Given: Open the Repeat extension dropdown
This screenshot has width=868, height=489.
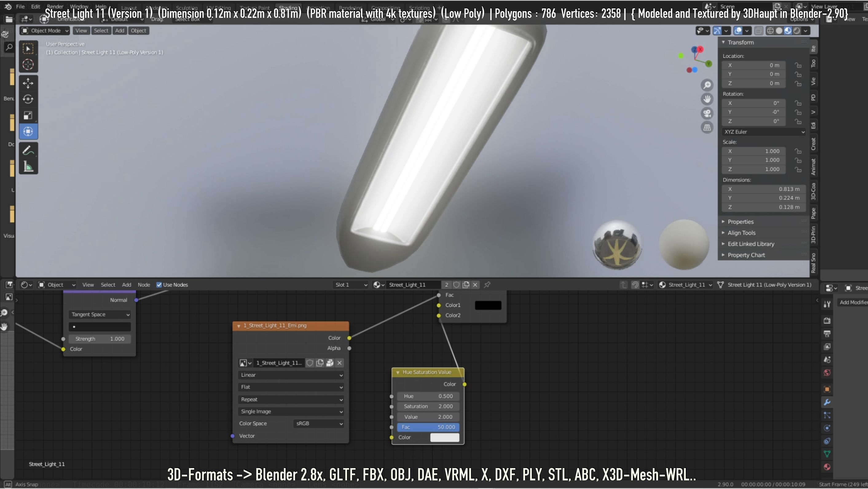Looking at the screenshot, I should [x=291, y=399].
